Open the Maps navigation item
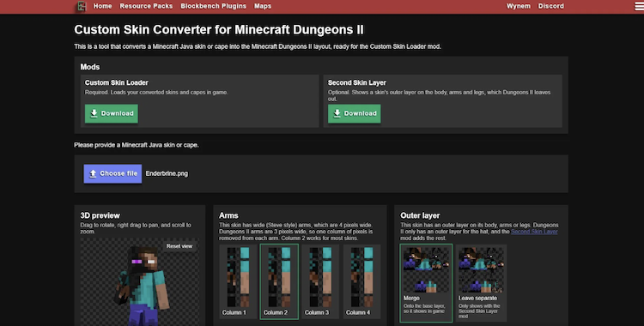 click(263, 6)
